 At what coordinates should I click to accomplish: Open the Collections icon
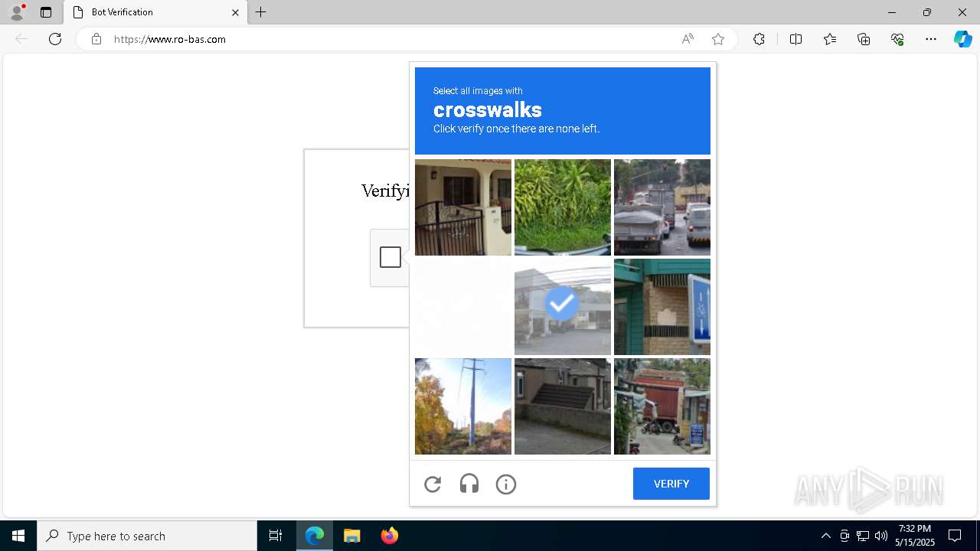click(864, 39)
